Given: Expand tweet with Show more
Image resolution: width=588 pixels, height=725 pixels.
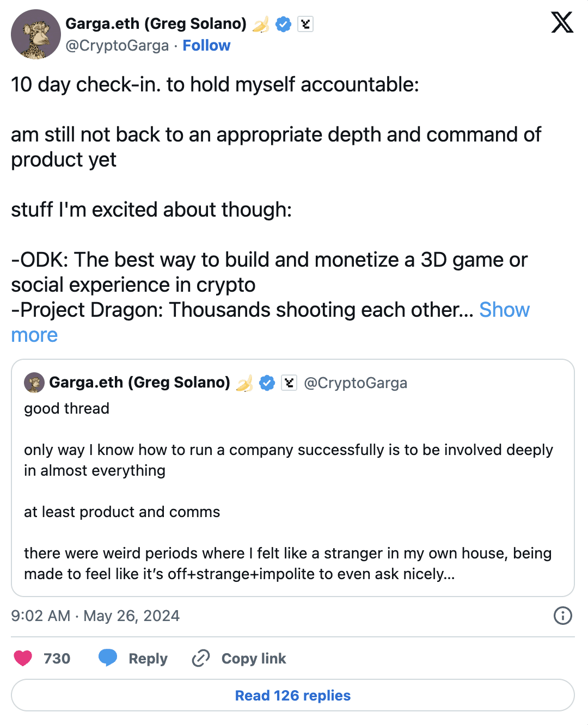Looking at the screenshot, I should (x=504, y=310).
